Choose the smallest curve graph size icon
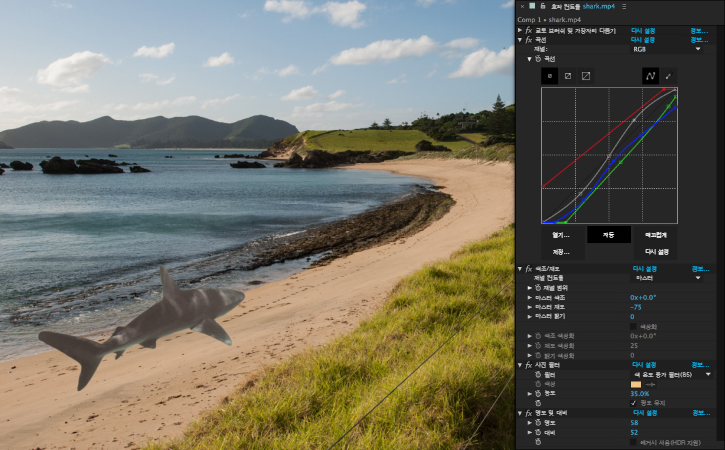Image resolution: width=725 pixels, height=450 pixels. [549, 75]
